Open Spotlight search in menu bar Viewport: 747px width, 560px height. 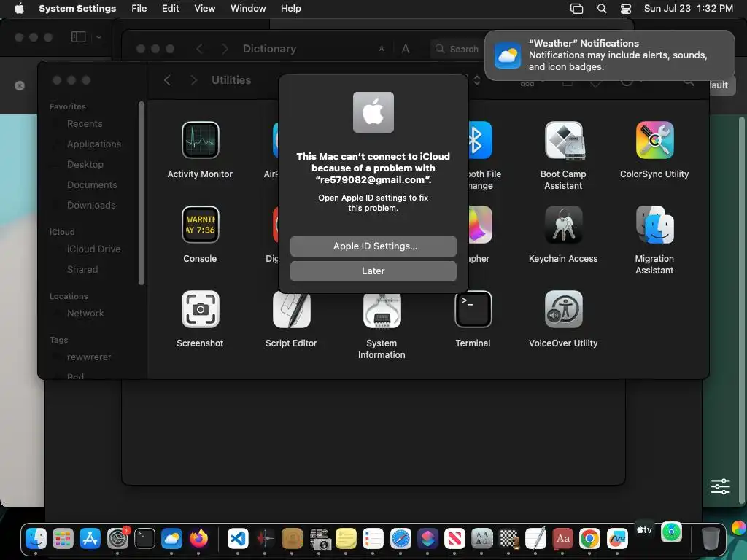coord(602,9)
